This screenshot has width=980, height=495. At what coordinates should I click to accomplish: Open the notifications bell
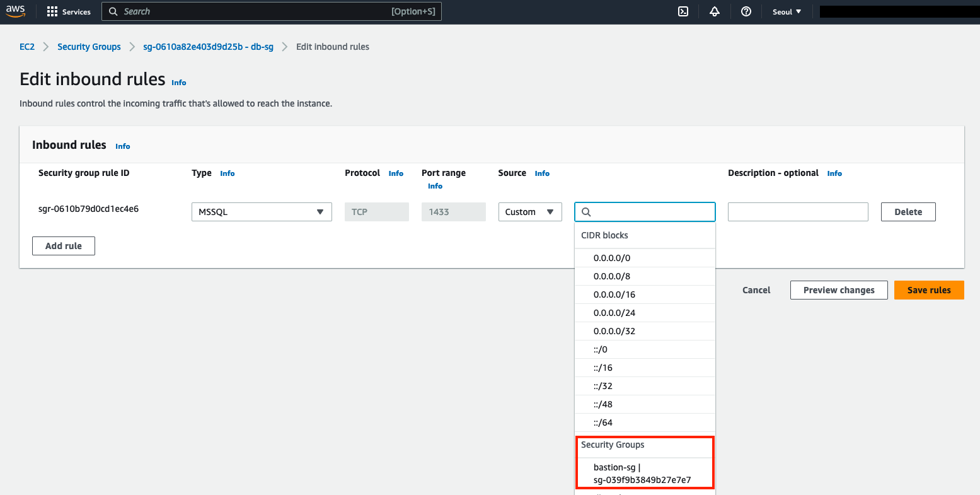714,11
